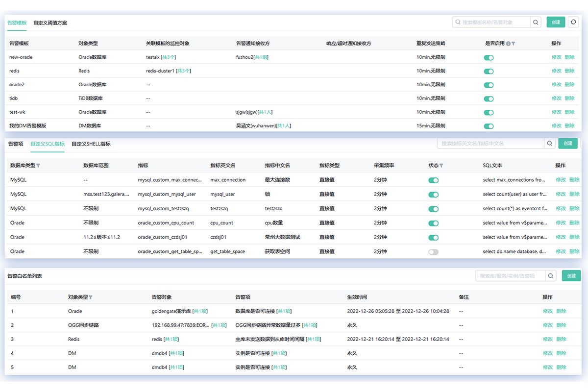Click the search icon in whitelist search box
Screen dimensions: 588x392
coord(551,276)
